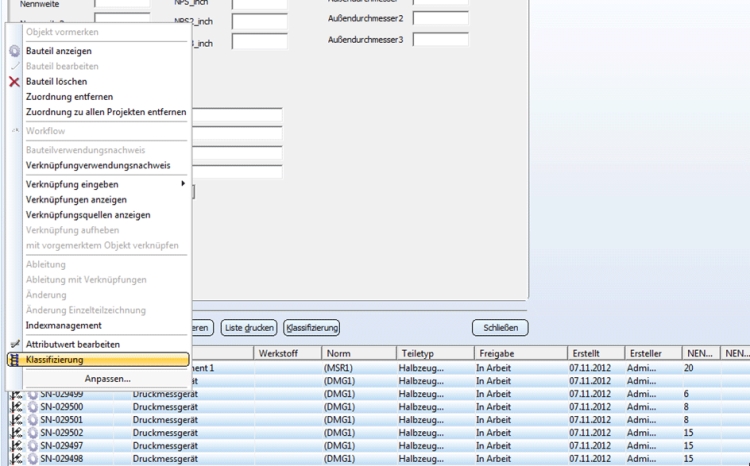This screenshot has width=750, height=466.
Task: Click In Arbeit cell in SN-029498 row
Action: pyautogui.click(x=494, y=459)
